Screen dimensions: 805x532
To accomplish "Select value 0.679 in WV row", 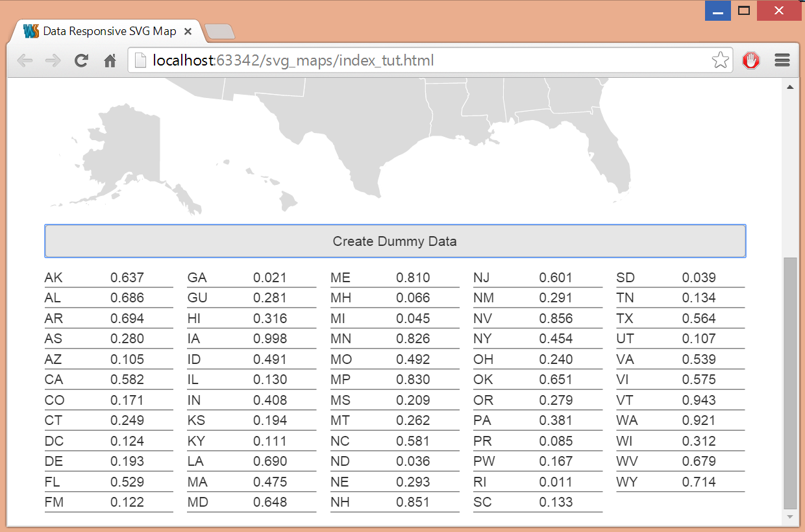I will pos(699,461).
